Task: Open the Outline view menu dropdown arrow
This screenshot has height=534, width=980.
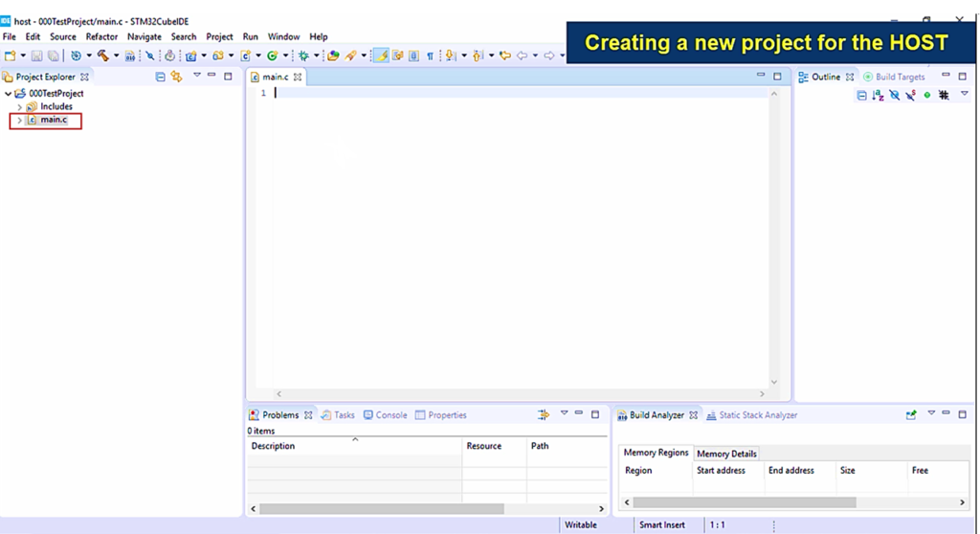Action: [965, 94]
